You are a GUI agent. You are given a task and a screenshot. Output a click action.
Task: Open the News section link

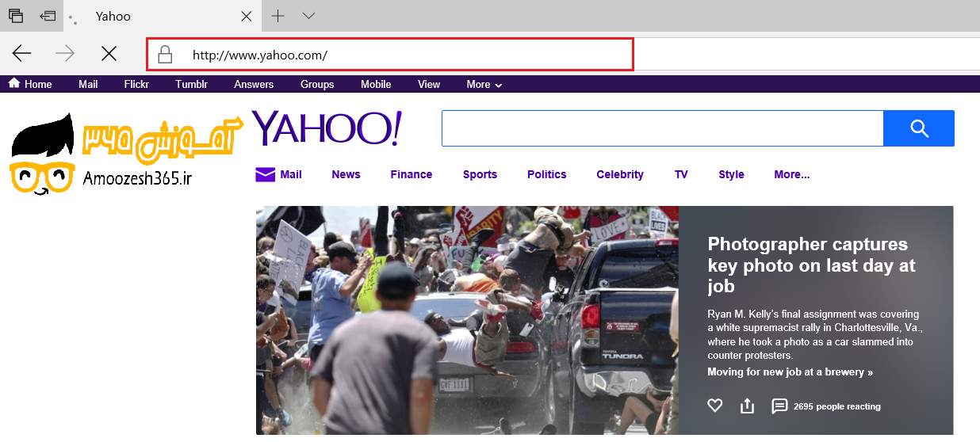(x=346, y=174)
